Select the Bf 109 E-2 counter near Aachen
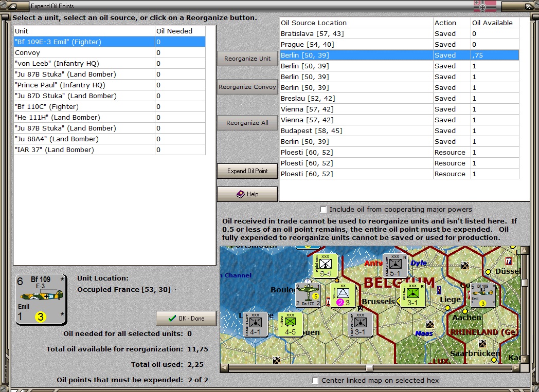 pos(482,295)
